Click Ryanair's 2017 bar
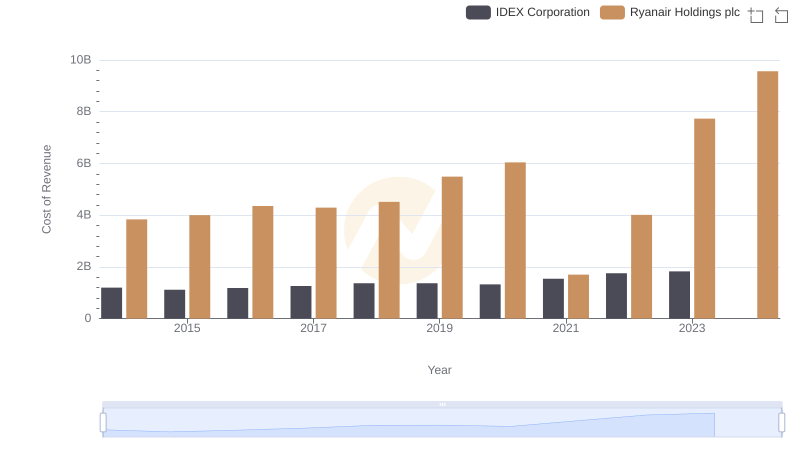The width and height of the screenshot is (800, 461). coord(326,263)
